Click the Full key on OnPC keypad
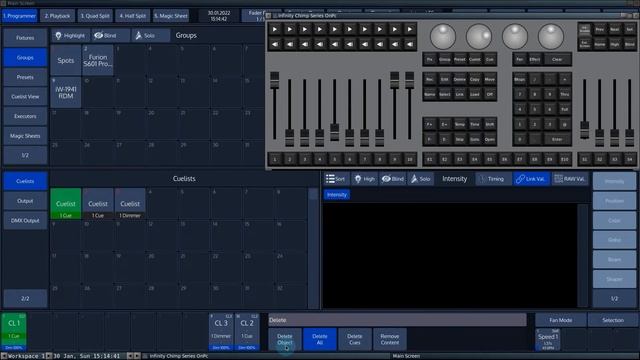The image size is (640, 360). pos(564,109)
